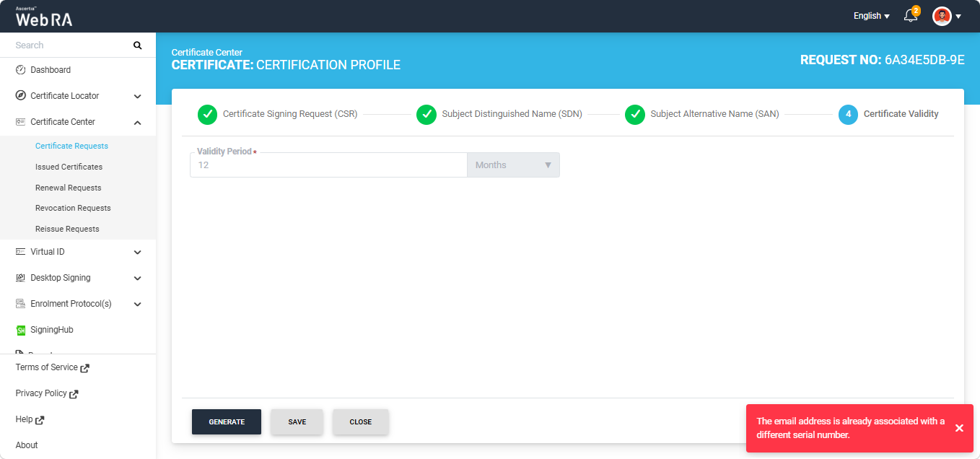Image resolution: width=980 pixels, height=459 pixels.
Task: Go to Subject Distinguished Name (SDN) step
Action: 512,114
